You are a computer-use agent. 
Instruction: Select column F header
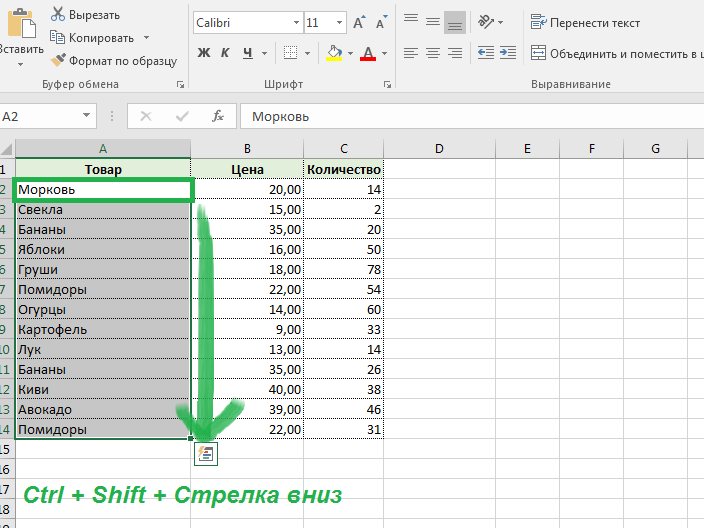click(592, 149)
